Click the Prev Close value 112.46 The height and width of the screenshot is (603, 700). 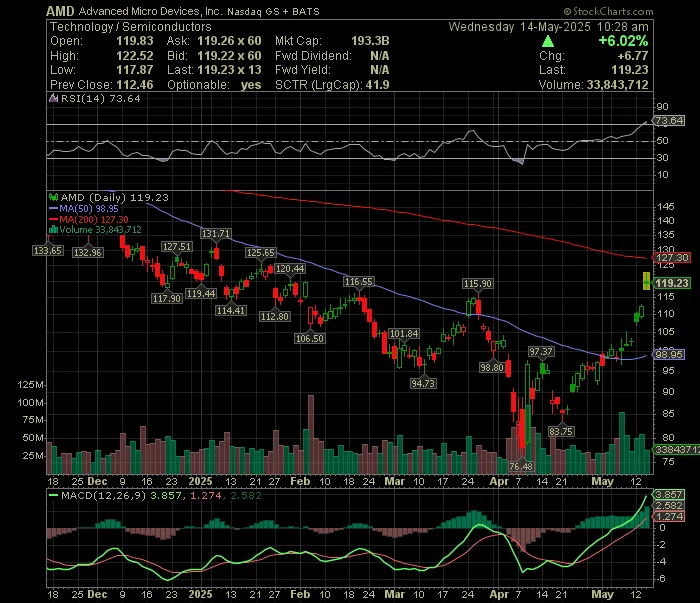135,85
